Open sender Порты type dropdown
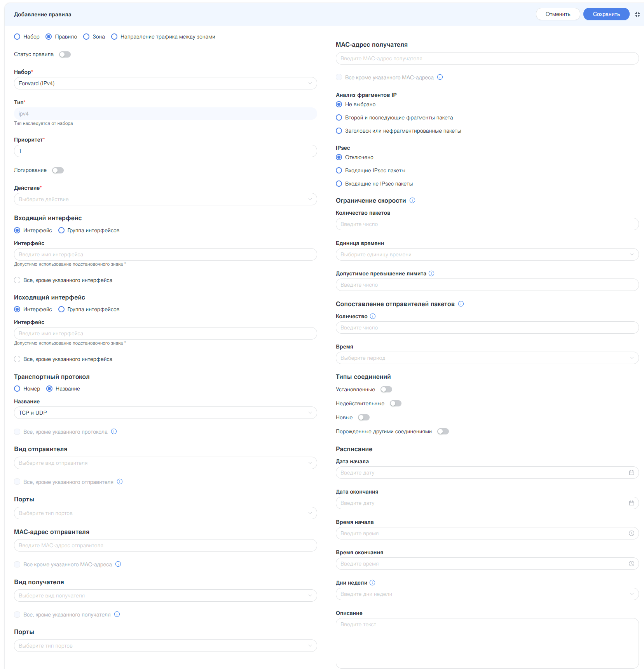 coord(166,513)
